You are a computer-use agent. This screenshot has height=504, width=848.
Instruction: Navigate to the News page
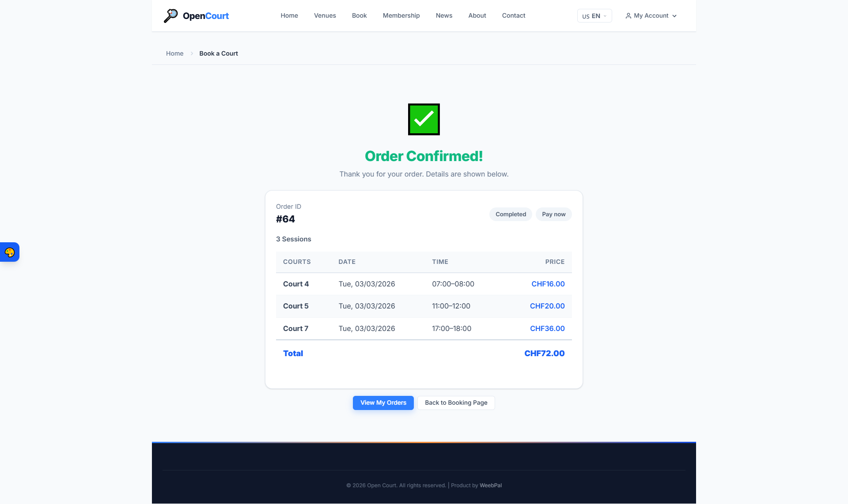pos(444,15)
